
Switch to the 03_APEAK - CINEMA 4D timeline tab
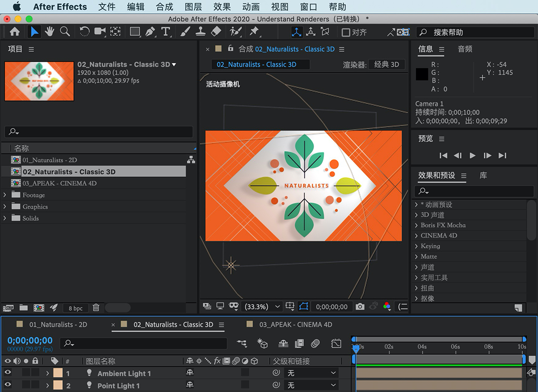(295, 325)
